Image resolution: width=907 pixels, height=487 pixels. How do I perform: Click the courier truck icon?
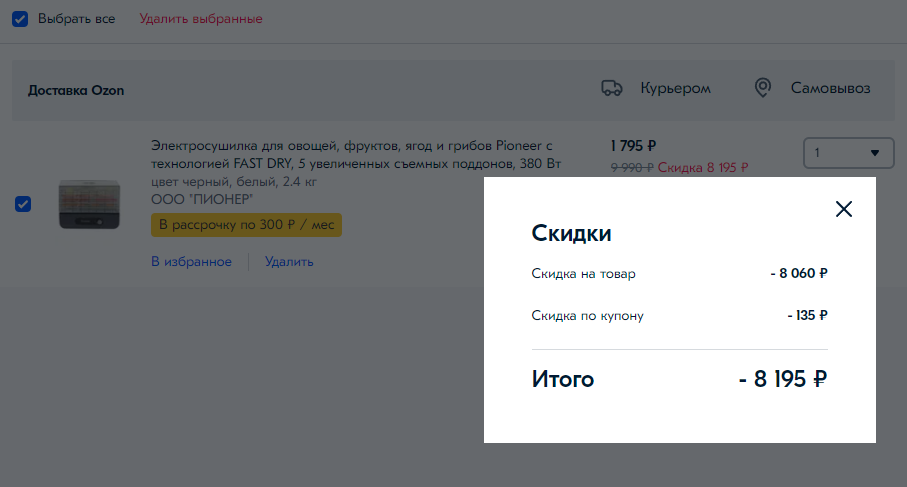coord(612,88)
